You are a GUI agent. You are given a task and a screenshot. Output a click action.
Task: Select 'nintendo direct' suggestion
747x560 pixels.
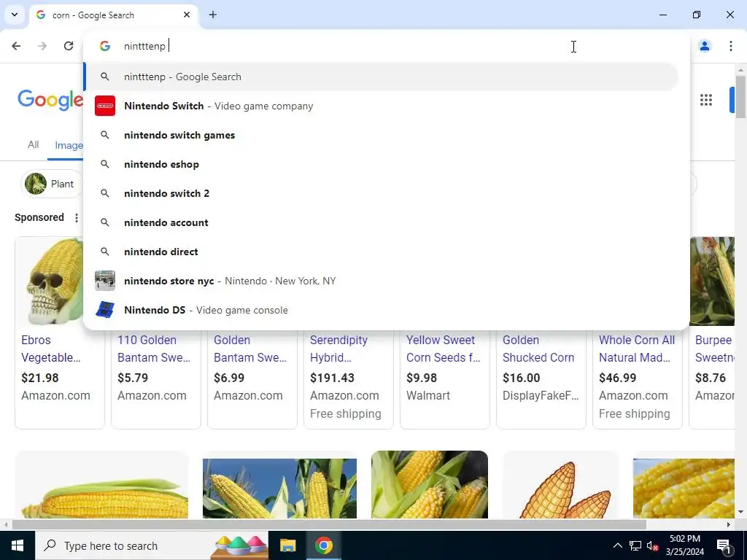(x=381, y=252)
